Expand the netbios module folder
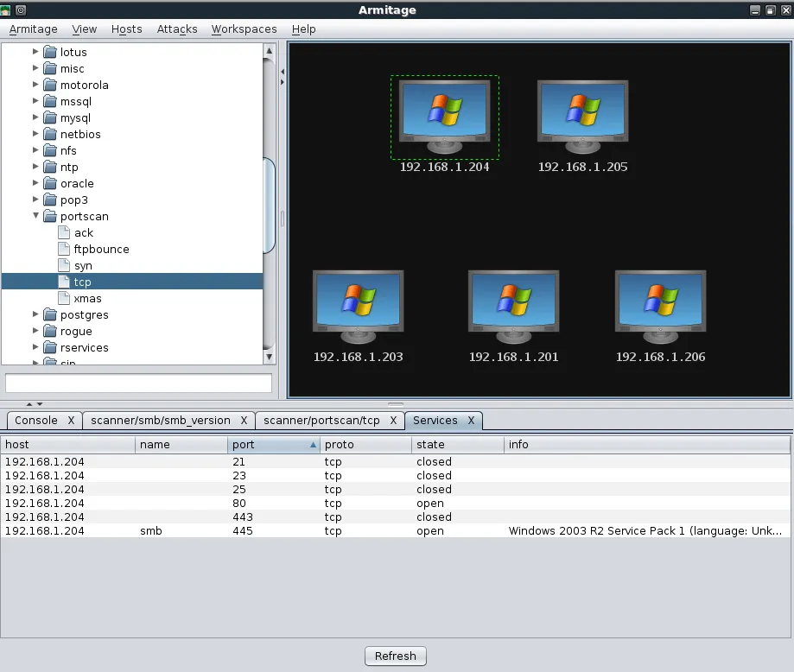794x672 pixels. pyautogui.click(x=35, y=135)
